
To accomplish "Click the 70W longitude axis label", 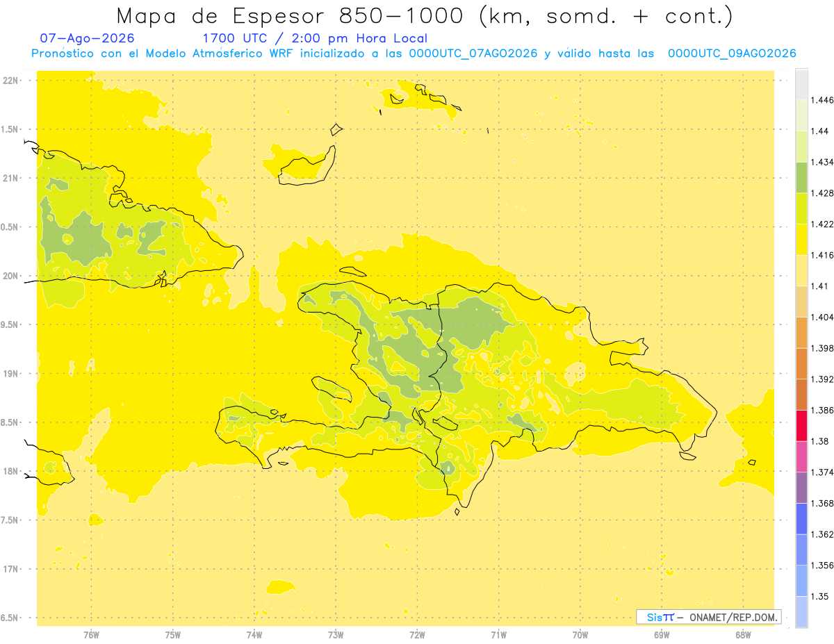I will [580, 635].
